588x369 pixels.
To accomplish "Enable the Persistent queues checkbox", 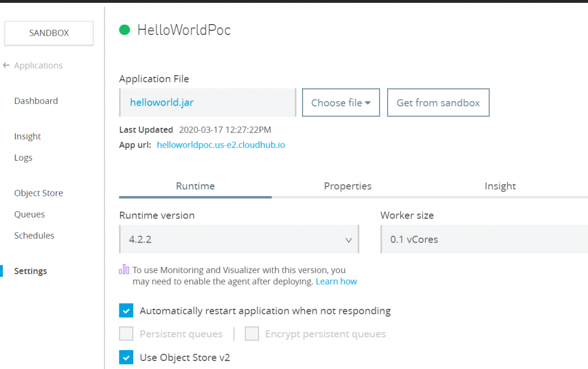I will coord(127,333).
